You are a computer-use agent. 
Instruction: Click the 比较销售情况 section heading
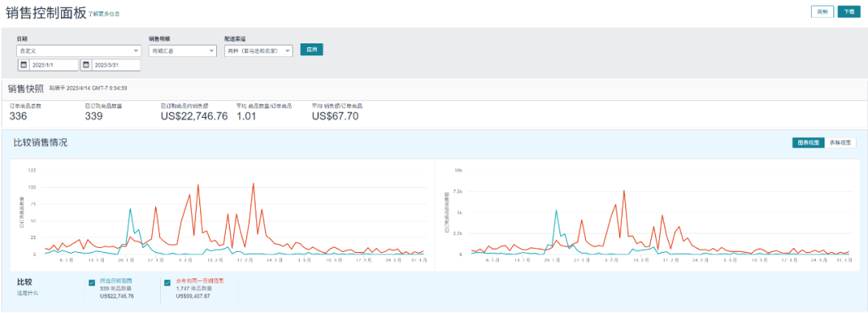pos(40,143)
